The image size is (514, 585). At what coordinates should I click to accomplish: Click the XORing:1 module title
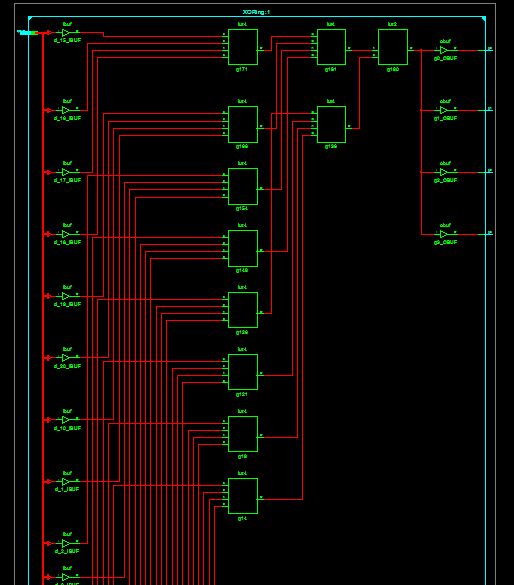(256, 12)
